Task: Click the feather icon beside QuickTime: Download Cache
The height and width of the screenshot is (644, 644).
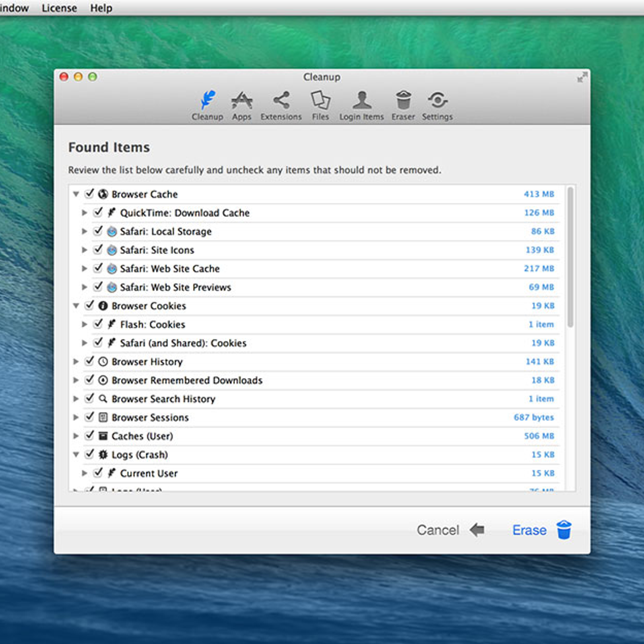Action: point(112,212)
